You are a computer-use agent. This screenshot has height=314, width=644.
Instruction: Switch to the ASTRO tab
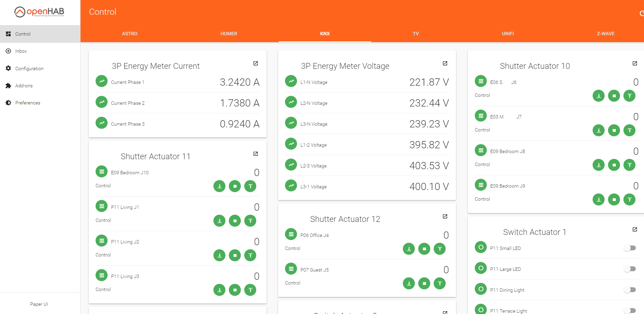point(129,34)
